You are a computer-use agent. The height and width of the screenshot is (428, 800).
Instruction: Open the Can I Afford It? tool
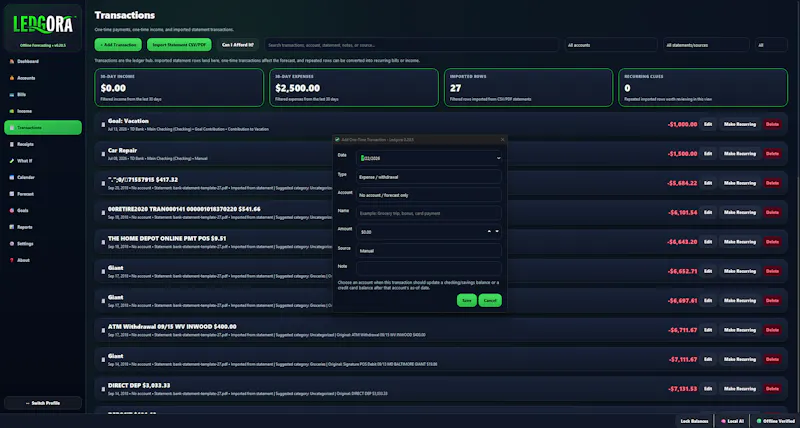[x=238, y=45]
